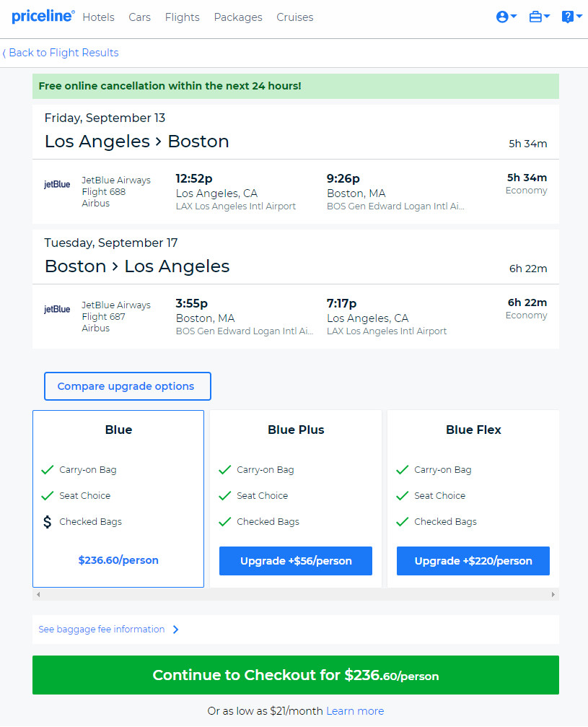
Task: Click Upgrade +$56/person button
Action: 296,561
